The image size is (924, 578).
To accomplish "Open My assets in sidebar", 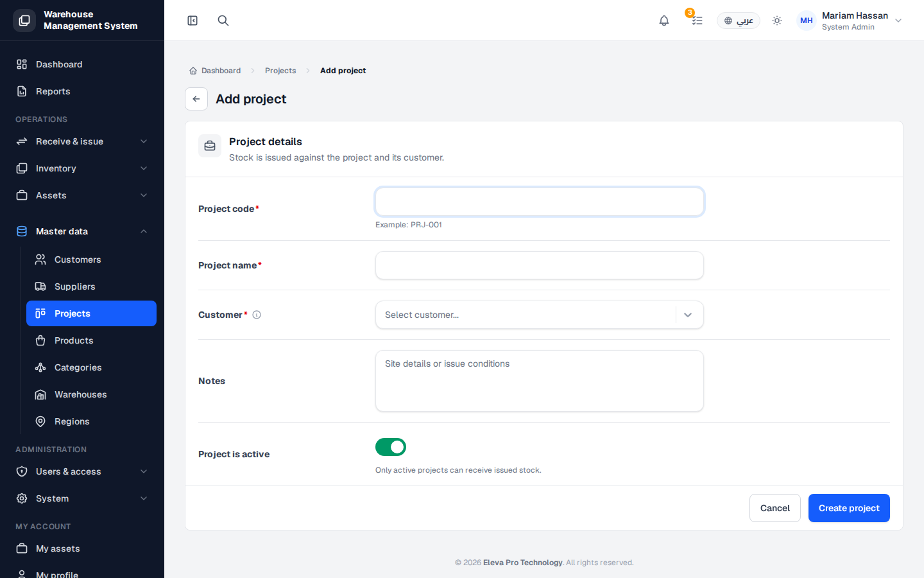I will 82,548.
